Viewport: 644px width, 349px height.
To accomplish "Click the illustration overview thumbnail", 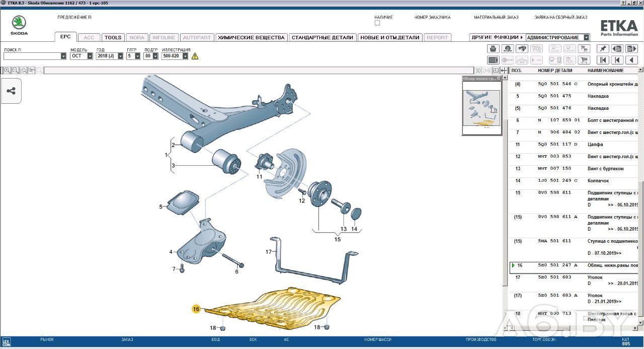I will point(481,108).
